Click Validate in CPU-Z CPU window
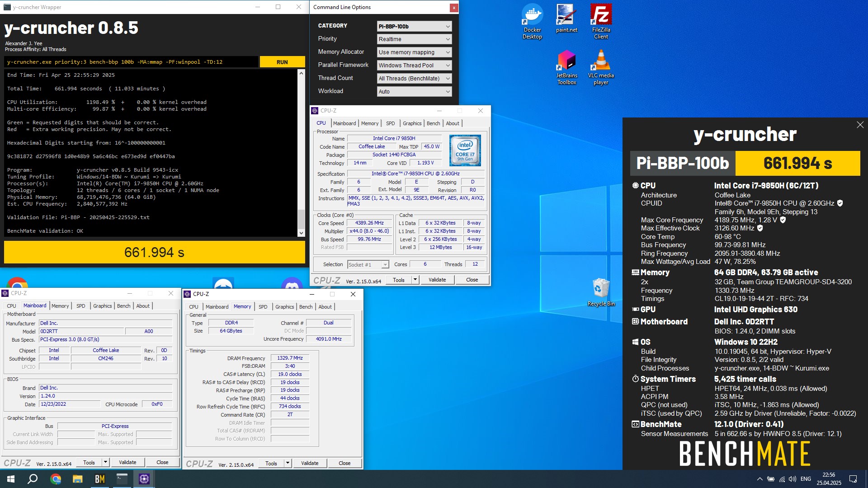The image size is (868, 488). (437, 280)
